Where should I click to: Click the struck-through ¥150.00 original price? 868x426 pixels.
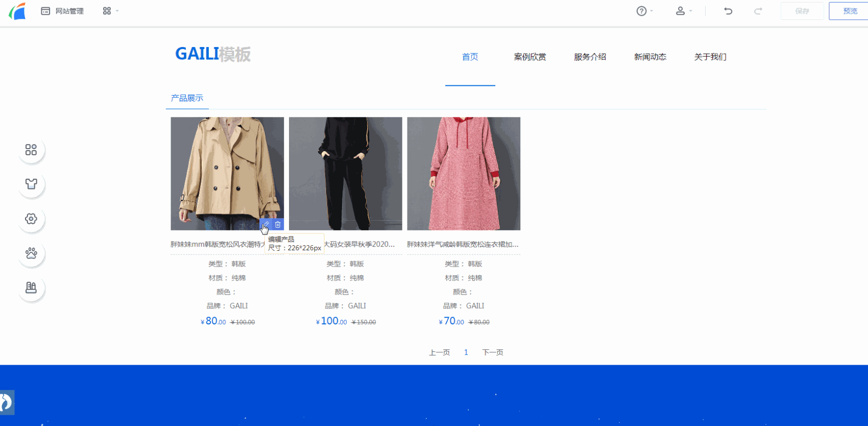coord(364,322)
